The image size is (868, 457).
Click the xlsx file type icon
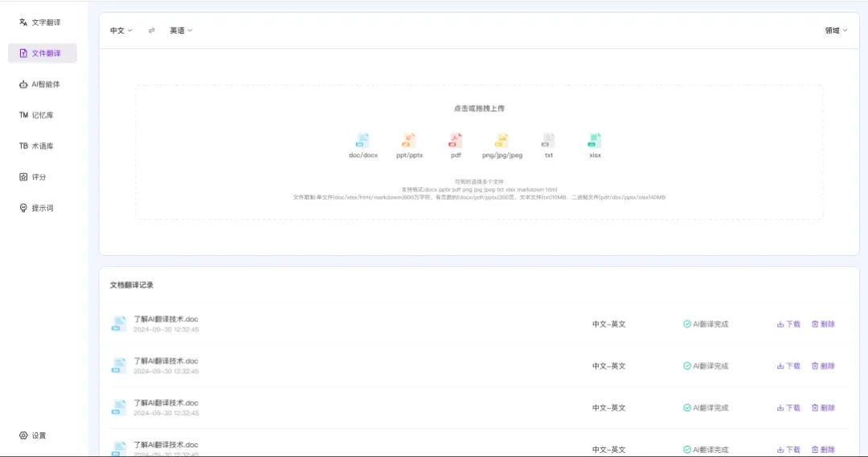(x=595, y=141)
